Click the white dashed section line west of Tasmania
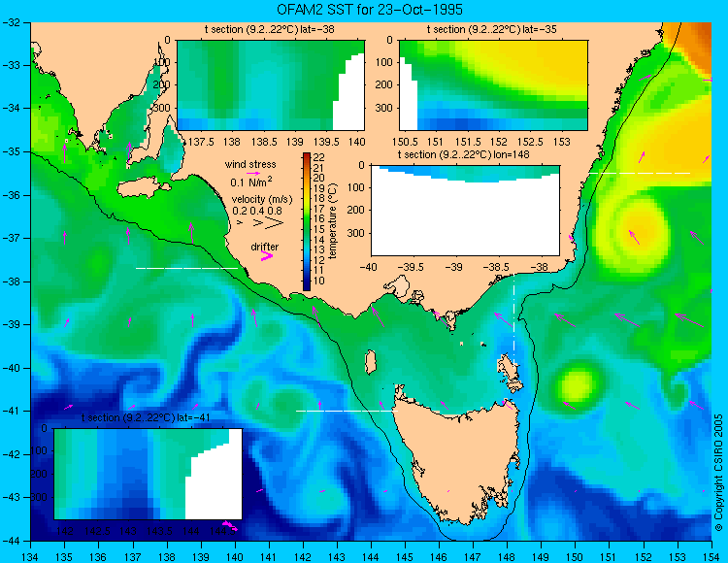728x563 pixels. tap(347, 411)
